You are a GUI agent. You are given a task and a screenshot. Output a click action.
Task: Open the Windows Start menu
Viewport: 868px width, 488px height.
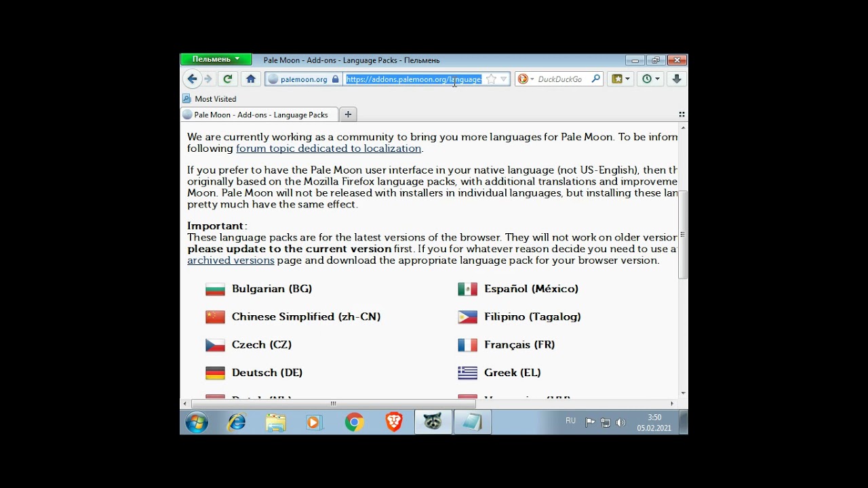(197, 422)
